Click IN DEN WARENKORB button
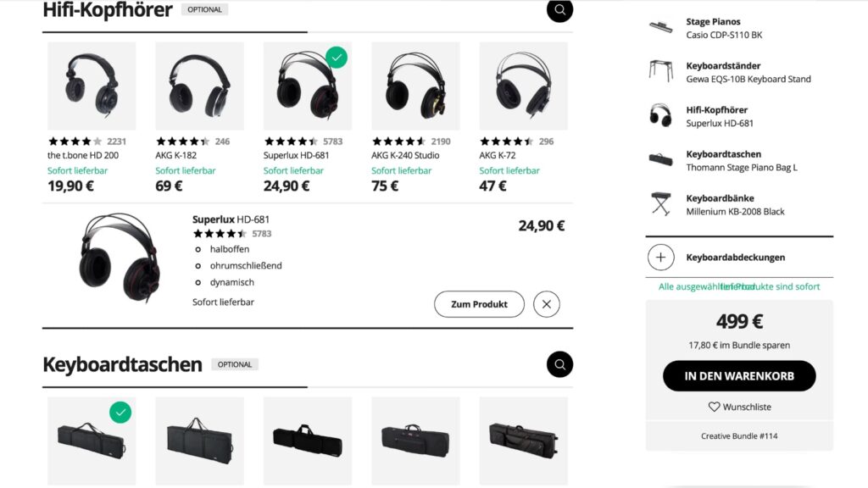Screen dimensions: 868x488 click(739, 376)
